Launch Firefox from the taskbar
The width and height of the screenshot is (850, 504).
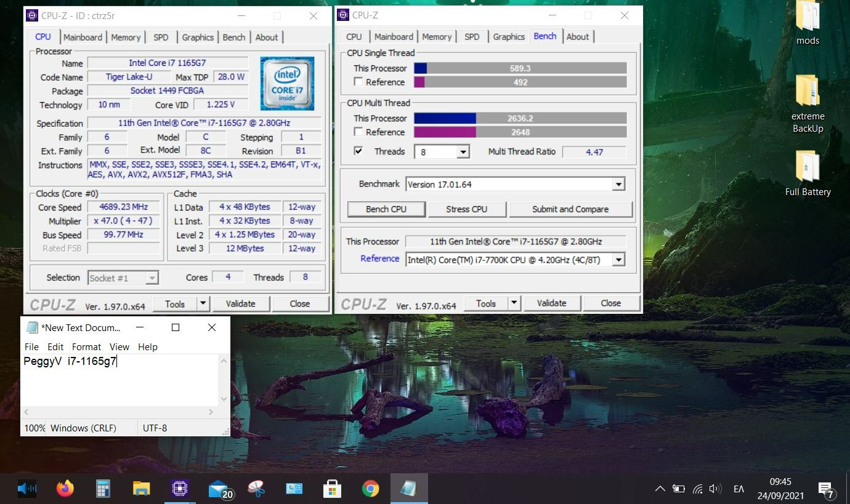pyautogui.click(x=65, y=489)
